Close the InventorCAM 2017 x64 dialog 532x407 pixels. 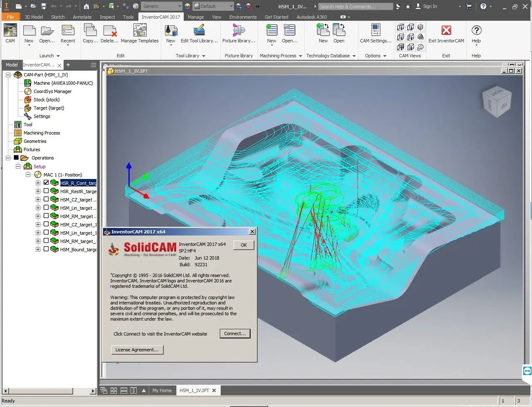252,232
